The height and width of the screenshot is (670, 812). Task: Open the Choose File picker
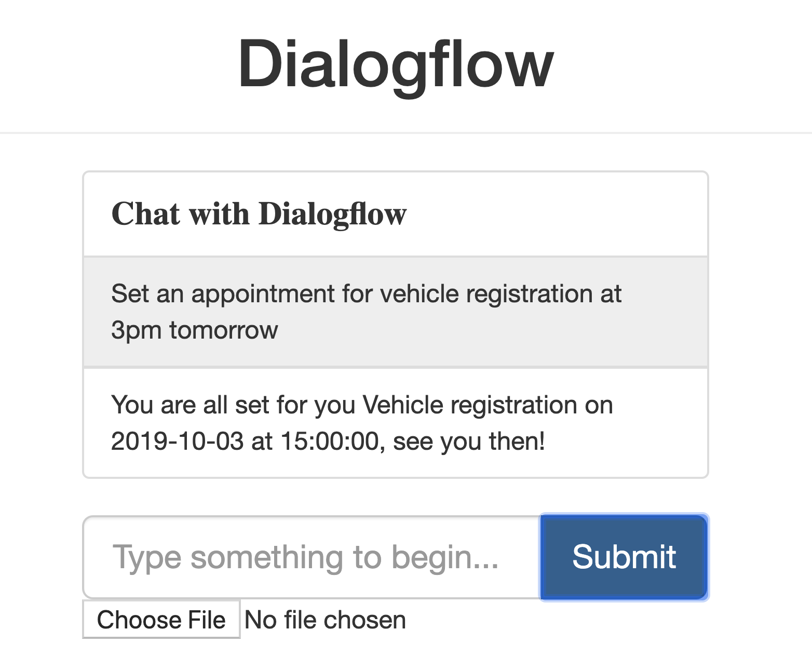pyautogui.click(x=161, y=620)
